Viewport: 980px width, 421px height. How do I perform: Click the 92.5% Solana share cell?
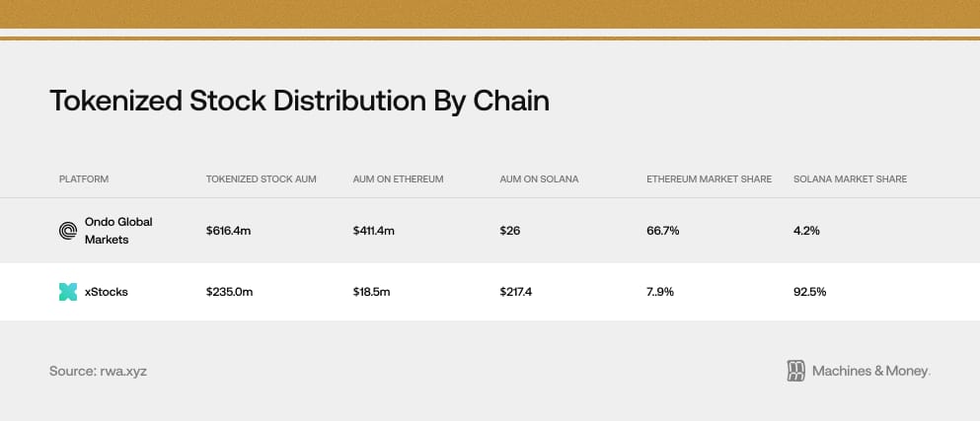(x=810, y=292)
